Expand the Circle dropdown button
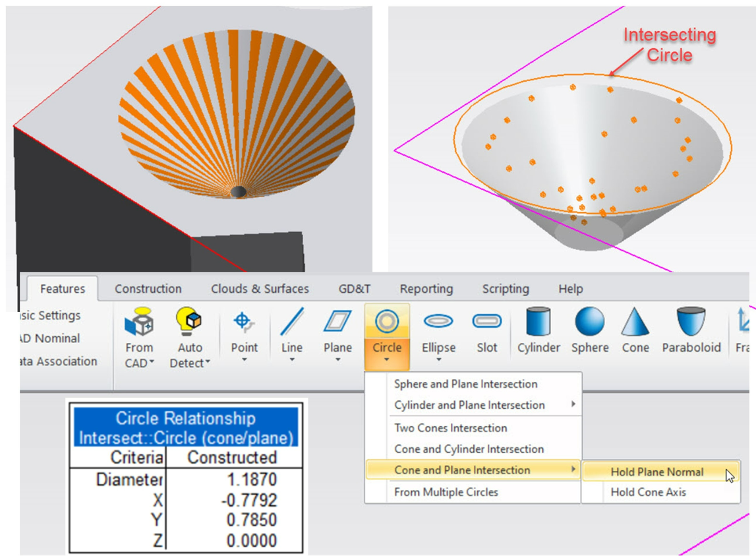This screenshot has height=556, width=756. (x=387, y=359)
